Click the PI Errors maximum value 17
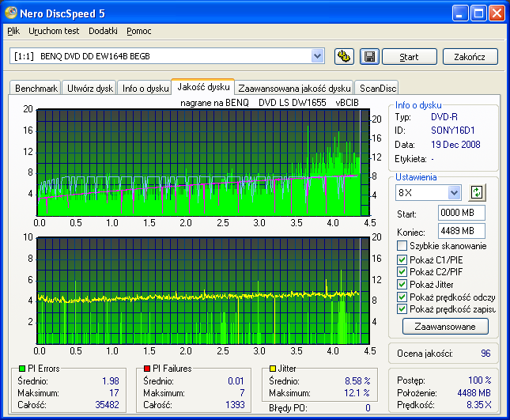The image size is (510, 420). tap(114, 393)
